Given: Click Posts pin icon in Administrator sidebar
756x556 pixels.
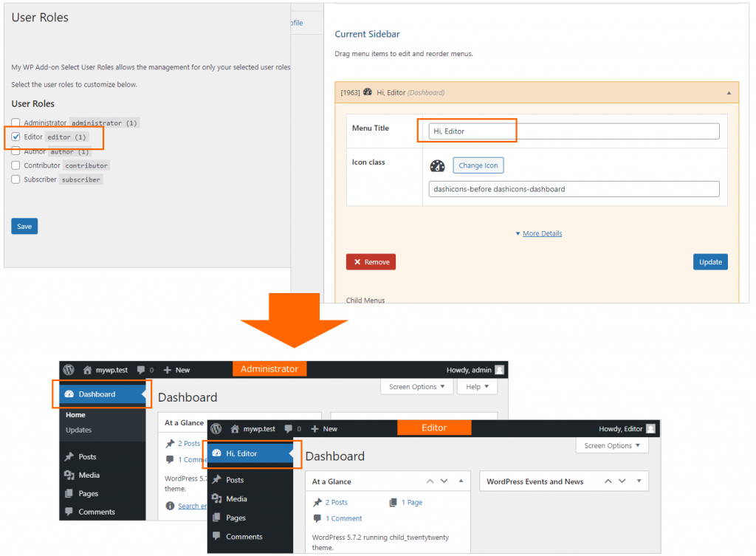Looking at the screenshot, I should (x=69, y=456).
